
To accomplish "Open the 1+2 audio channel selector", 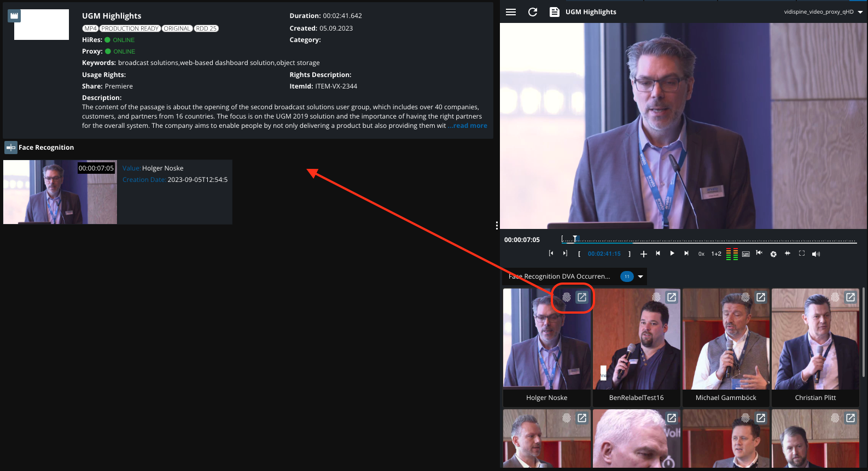I will pyautogui.click(x=716, y=254).
